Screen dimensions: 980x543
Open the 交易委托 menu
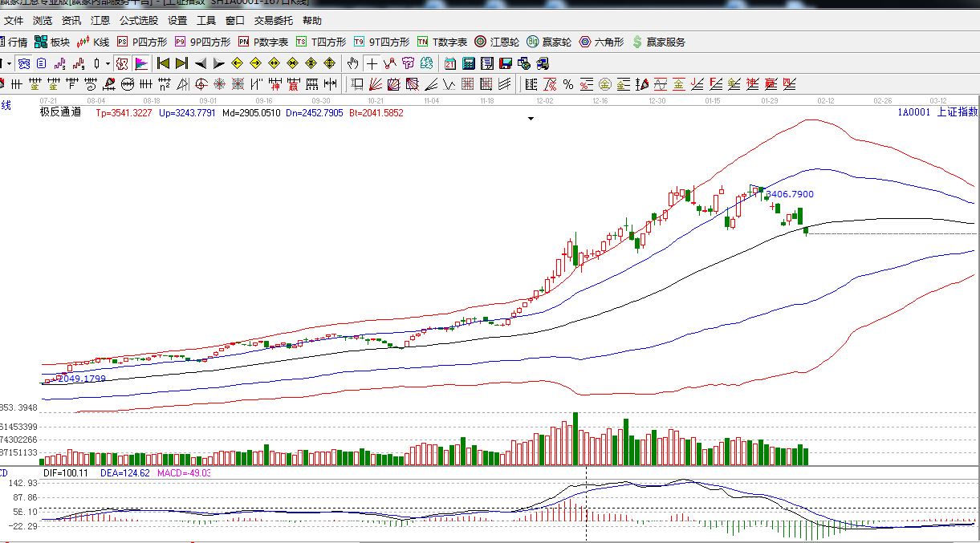[274, 21]
